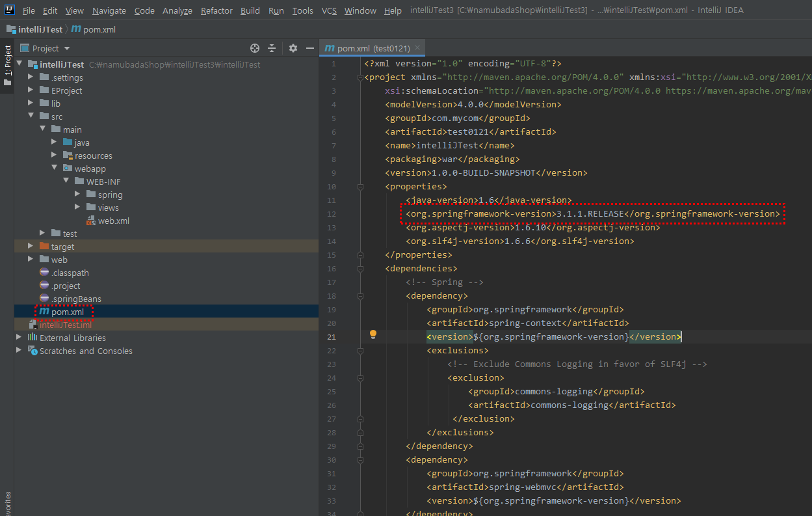The image size is (812, 516).
Task: Click the IntelliJ IDEA logo in title bar
Action: 10,10
